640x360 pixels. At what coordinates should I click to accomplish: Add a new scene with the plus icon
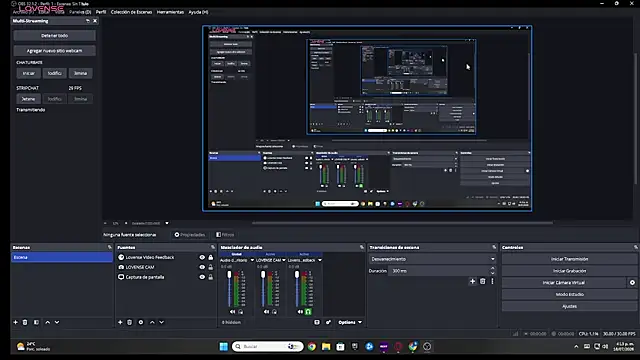[16, 322]
